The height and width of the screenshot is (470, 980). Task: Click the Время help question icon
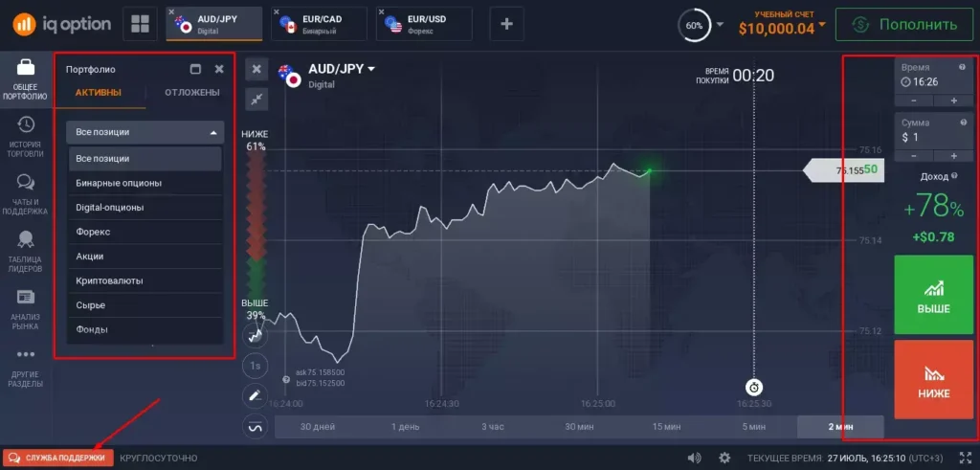click(962, 67)
